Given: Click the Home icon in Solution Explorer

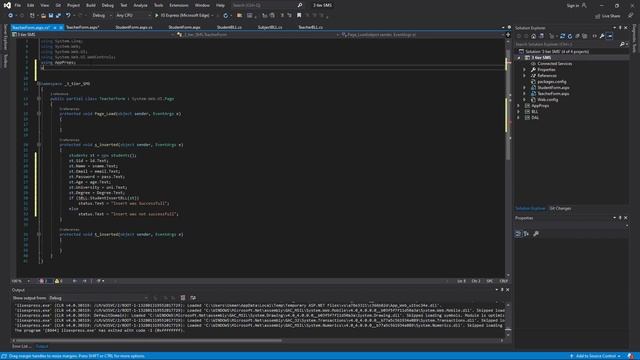Looking at the screenshot, I should point(533,36).
